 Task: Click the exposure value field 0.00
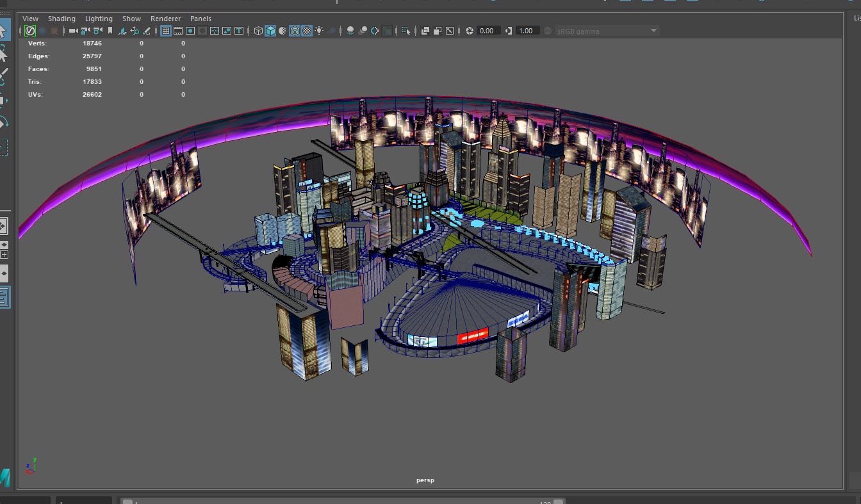pos(487,31)
